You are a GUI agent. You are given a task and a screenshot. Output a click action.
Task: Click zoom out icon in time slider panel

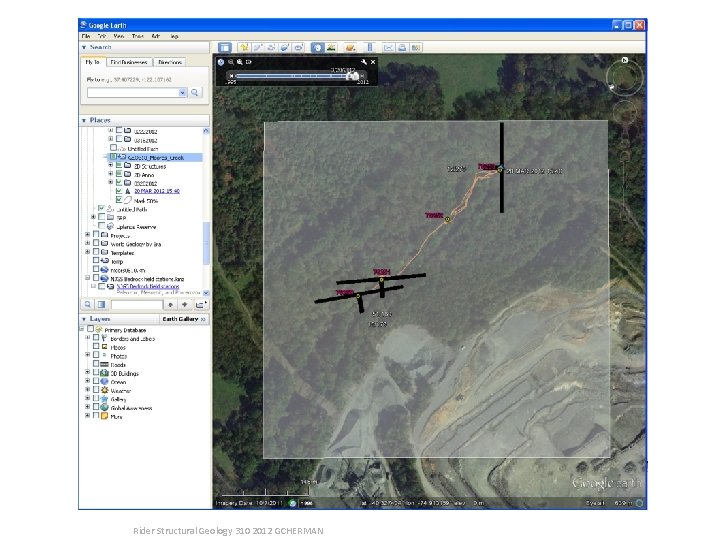(231, 62)
